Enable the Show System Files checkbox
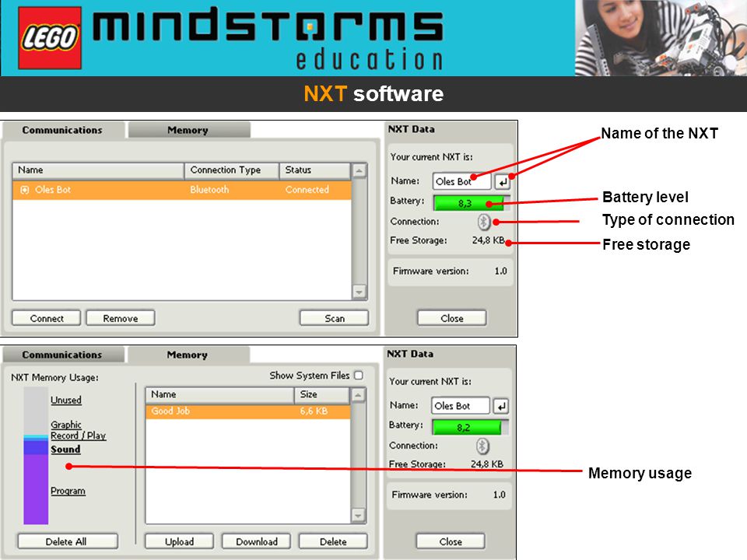 (x=359, y=375)
